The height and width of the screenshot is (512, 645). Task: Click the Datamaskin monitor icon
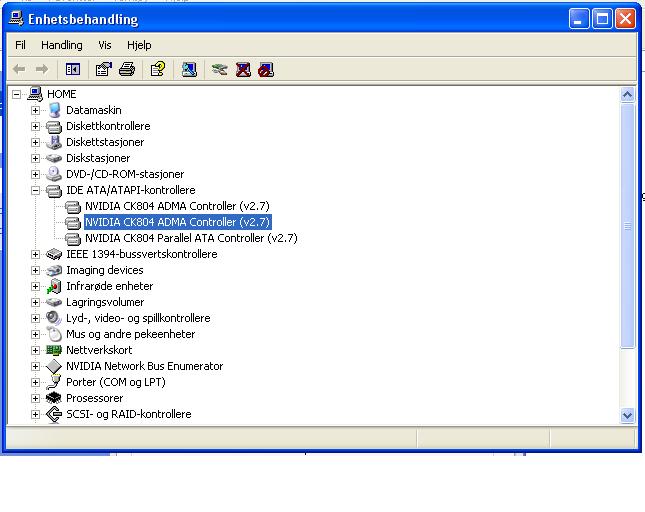(54, 110)
